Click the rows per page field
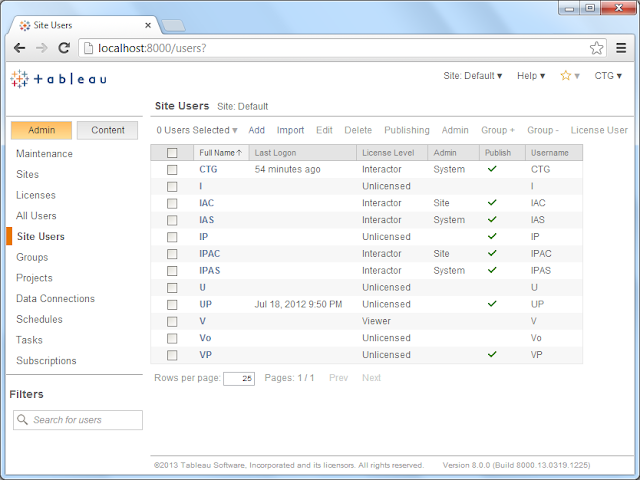 coord(239,378)
